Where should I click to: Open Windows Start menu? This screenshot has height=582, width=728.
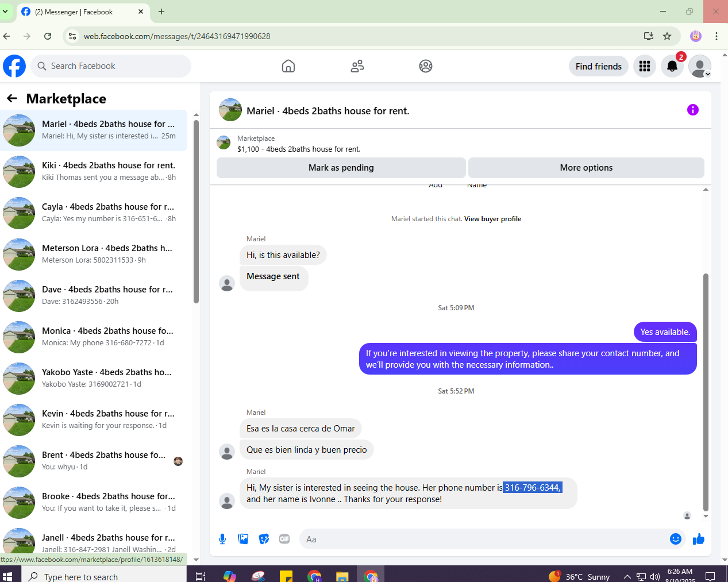[7, 576]
